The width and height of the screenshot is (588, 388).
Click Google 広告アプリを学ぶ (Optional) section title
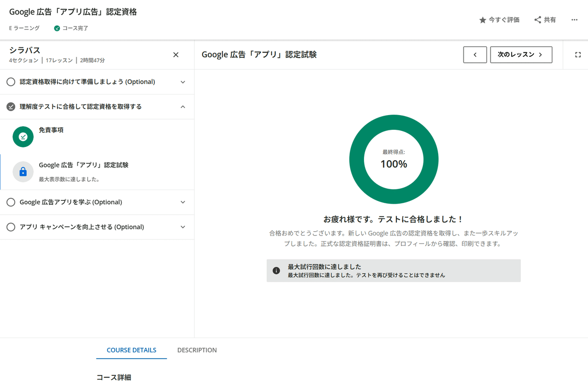[x=71, y=202]
